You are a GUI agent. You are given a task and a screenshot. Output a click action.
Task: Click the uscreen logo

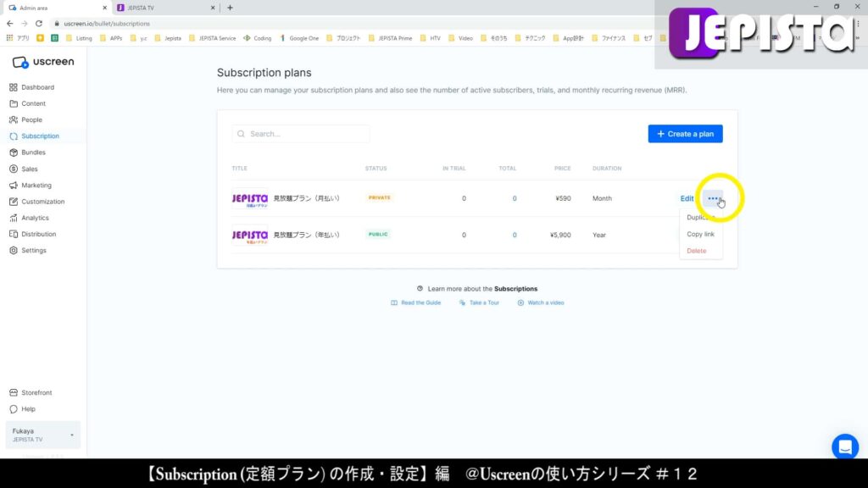click(x=43, y=62)
